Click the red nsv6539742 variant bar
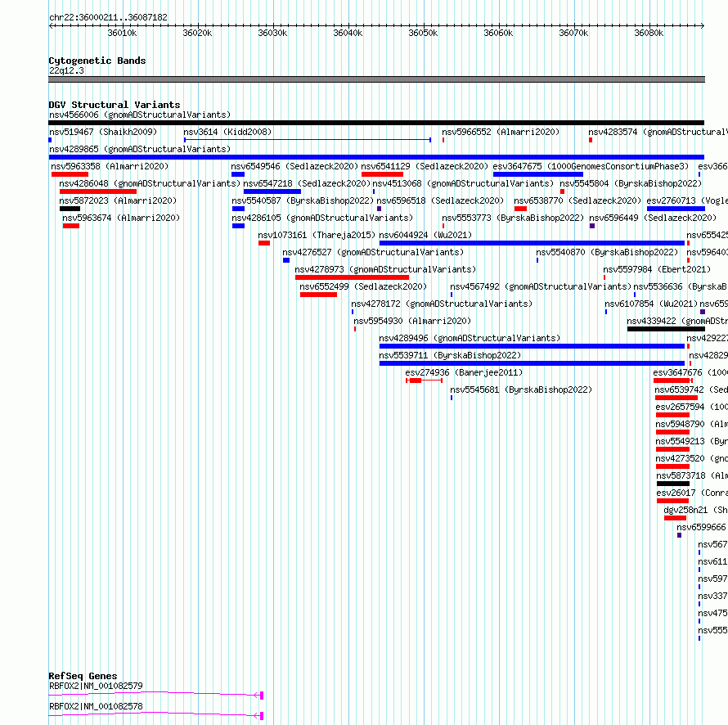This screenshot has height=725, width=728. pos(676,398)
